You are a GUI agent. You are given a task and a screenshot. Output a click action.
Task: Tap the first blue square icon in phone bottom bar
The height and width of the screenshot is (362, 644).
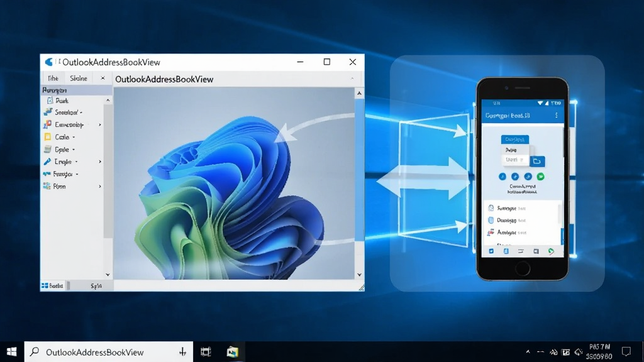point(491,251)
